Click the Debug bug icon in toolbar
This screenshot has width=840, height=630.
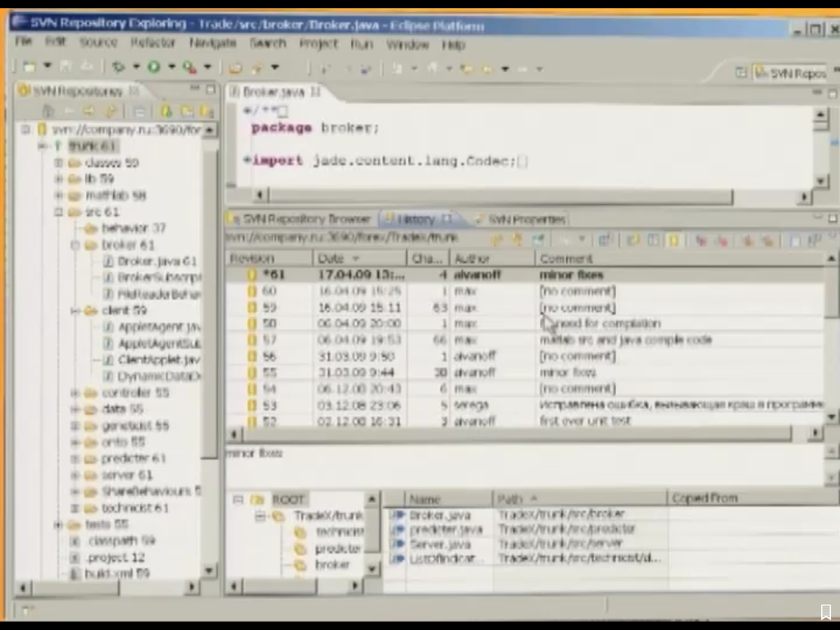118,67
